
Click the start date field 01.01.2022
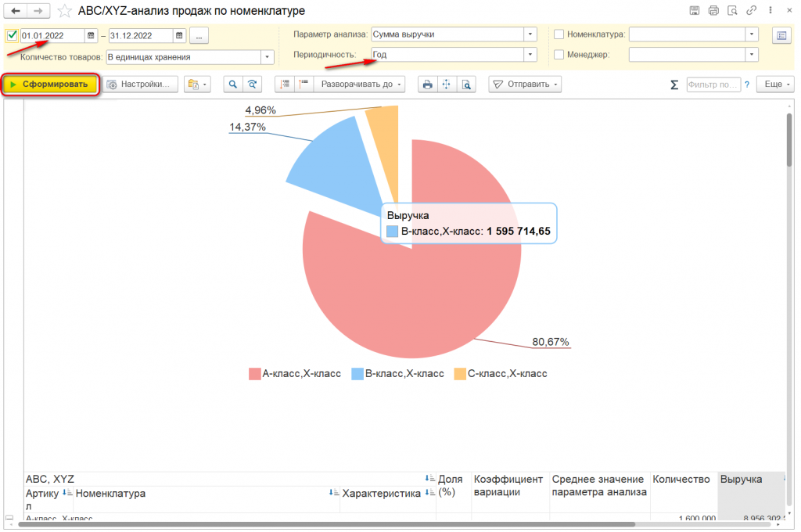pos(52,36)
